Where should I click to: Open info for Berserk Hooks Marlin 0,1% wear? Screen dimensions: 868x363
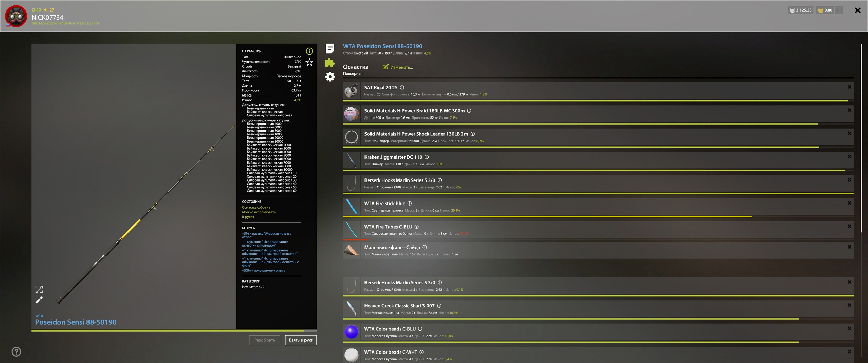(440, 282)
